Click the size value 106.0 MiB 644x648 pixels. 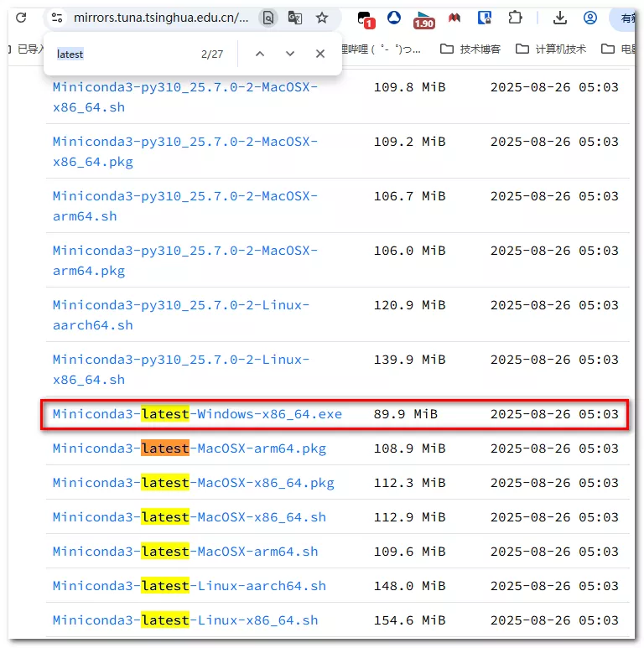pyautogui.click(x=410, y=251)
